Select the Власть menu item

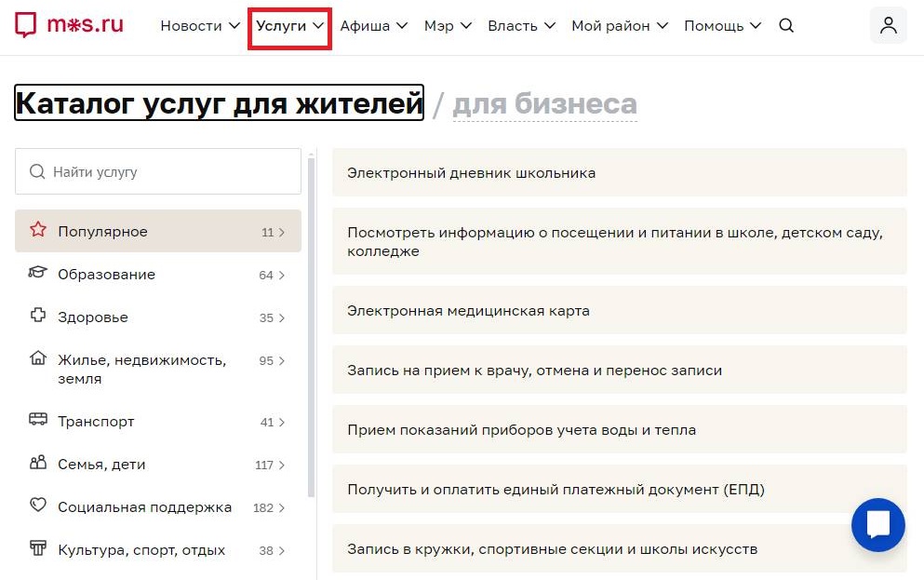(513, 26)
